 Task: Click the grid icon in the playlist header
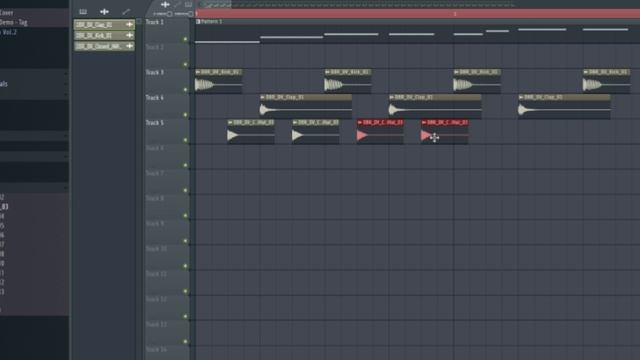tap(188, 4)
